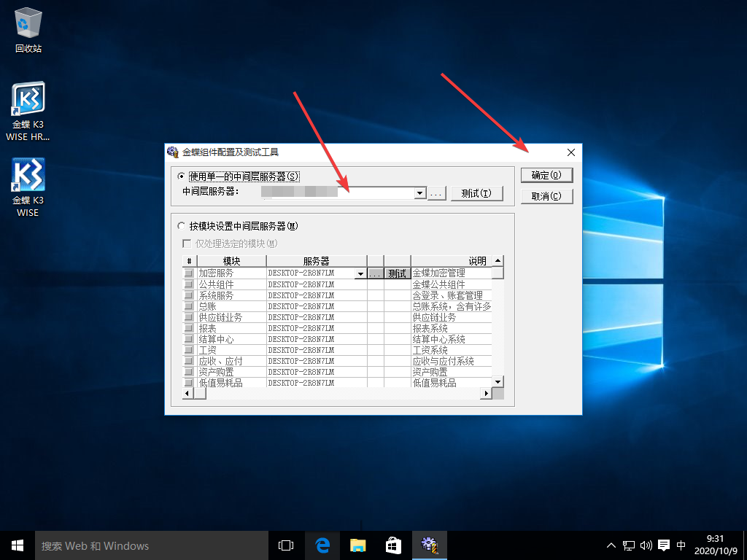Screen dimensions: 747x560
Task: Show hidden tray icons via the chevron
Action: click(x=611, y=545)
